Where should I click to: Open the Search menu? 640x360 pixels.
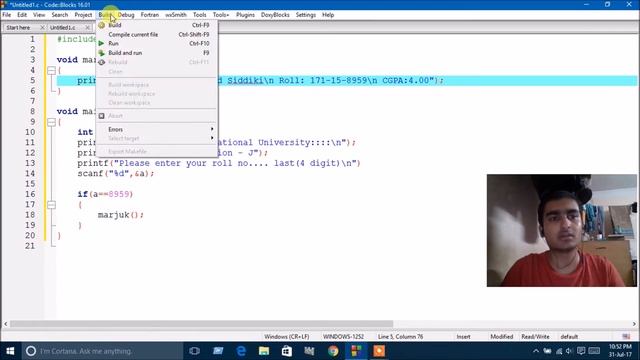point(60,15)
